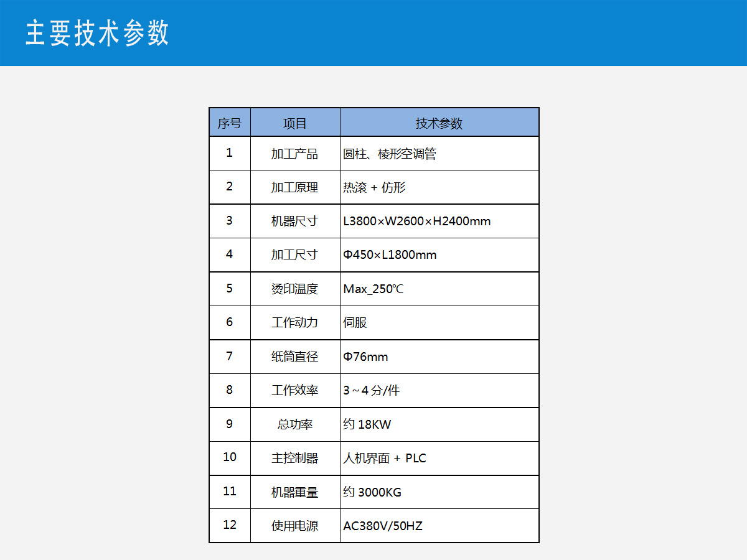Image resolution: width=747 pixels, height=560 pixels.
Task: Click the Max_250℃ value
Action: [x=374, y=289]
